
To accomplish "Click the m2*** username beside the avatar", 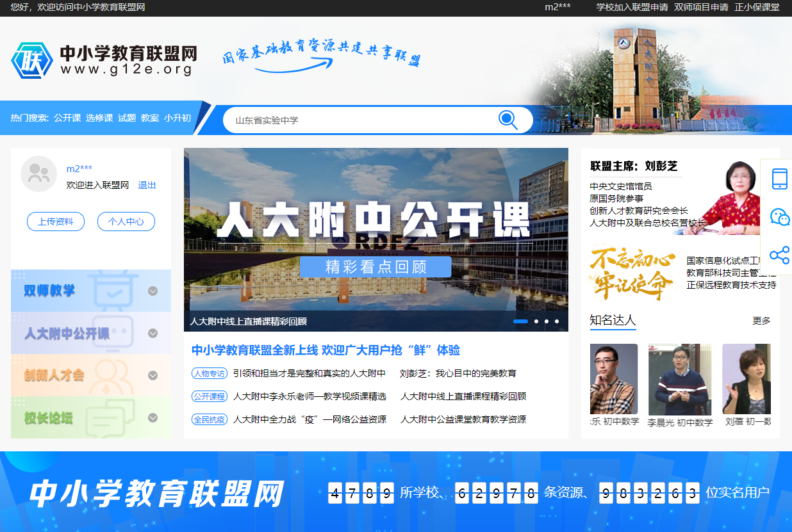I will point(79,169).
